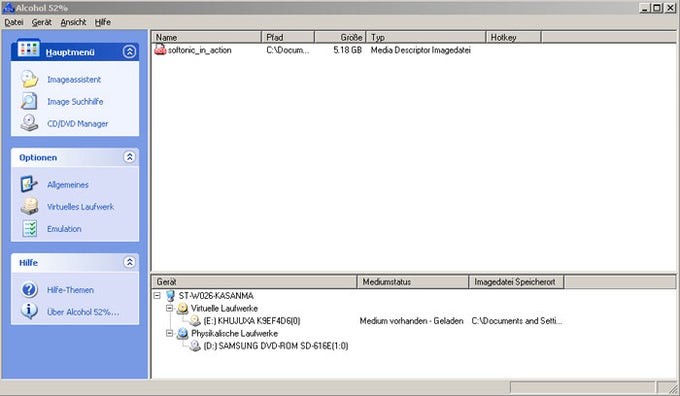Click the Emulation checklist icon
The width and height of the screenshot is (680, 396).
tap(29, 228)
